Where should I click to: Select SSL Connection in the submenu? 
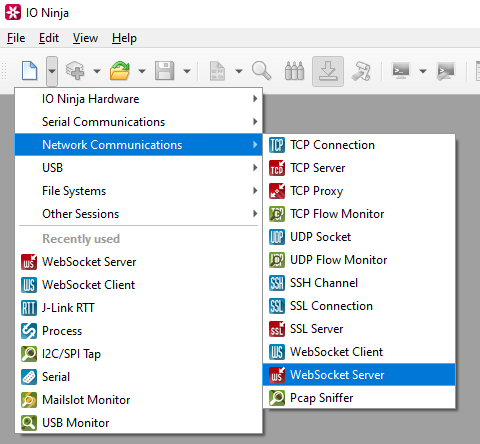pos(359,306)
